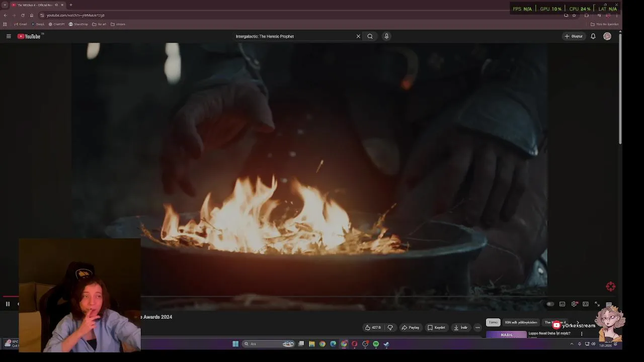Image resolution: width=644 pixels, height=362 pixels.
Task: Open the Chrome apps grid shortcut
Action: coord(5,24)
